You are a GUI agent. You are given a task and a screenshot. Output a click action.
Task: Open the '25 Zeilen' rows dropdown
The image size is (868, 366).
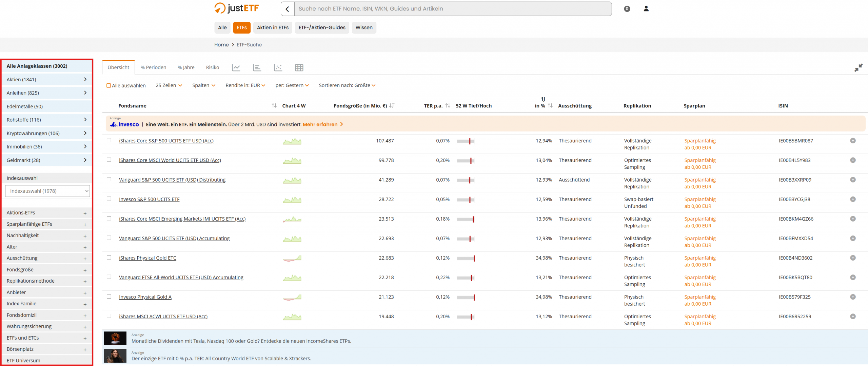pos(169,85)
